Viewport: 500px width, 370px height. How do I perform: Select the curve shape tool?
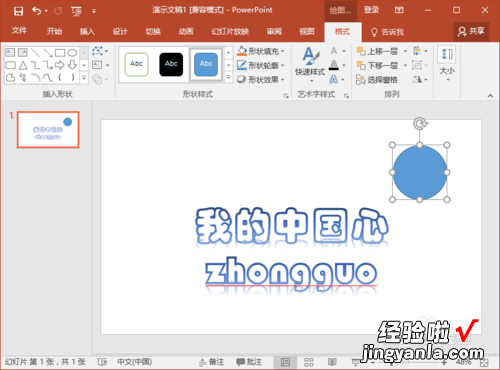[x=48, y=77]
